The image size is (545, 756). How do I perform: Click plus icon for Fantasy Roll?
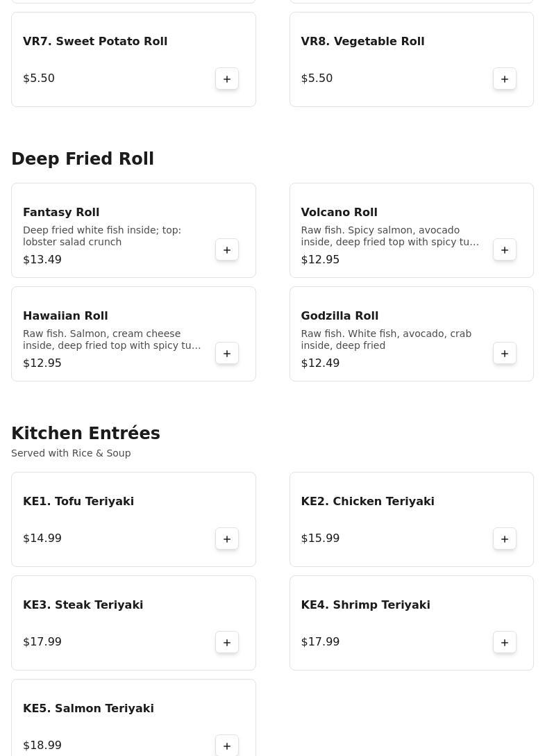tap(227, 250)
